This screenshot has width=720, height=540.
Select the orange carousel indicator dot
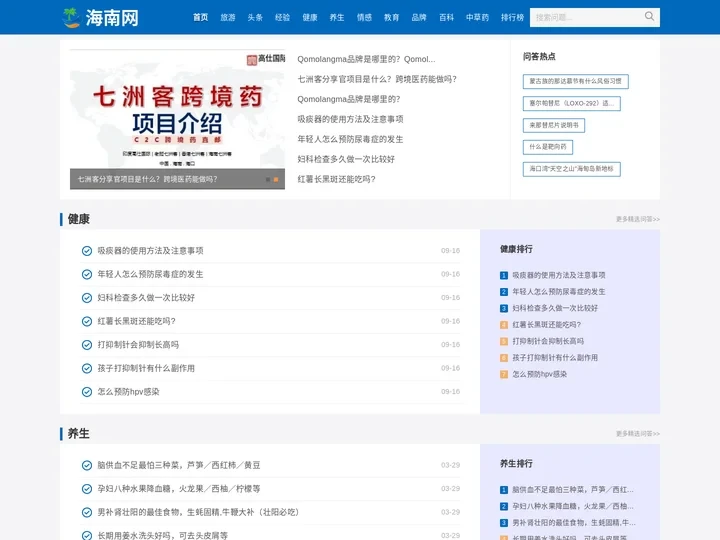coord(276,180)
